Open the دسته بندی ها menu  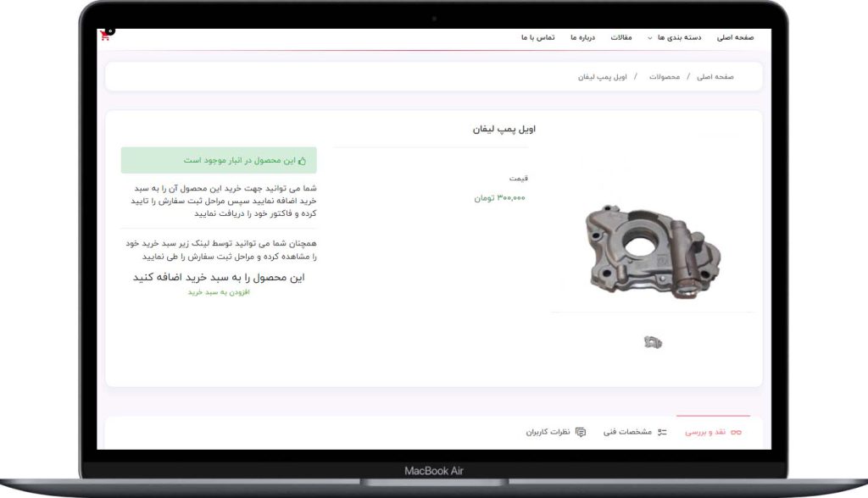click(679, 37)
